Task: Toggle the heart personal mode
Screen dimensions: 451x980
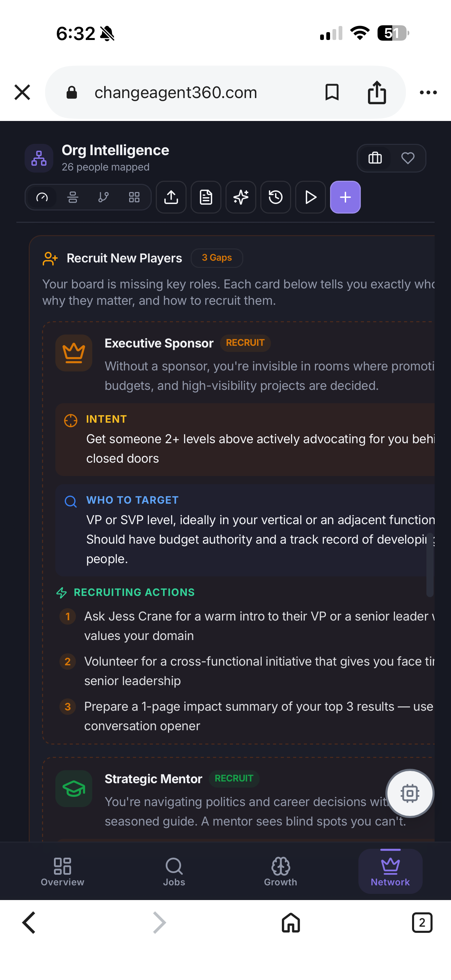Action: (x=408, y=158)
